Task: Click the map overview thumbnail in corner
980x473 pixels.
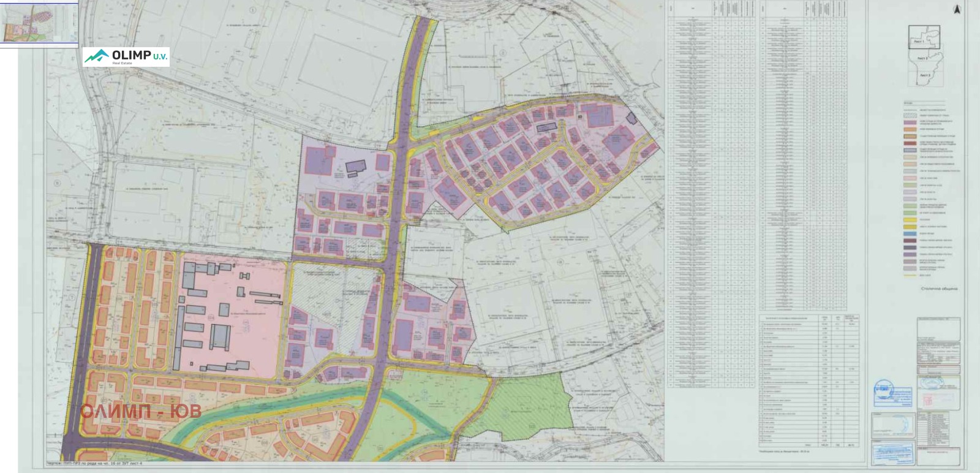Action: [39, 24]
